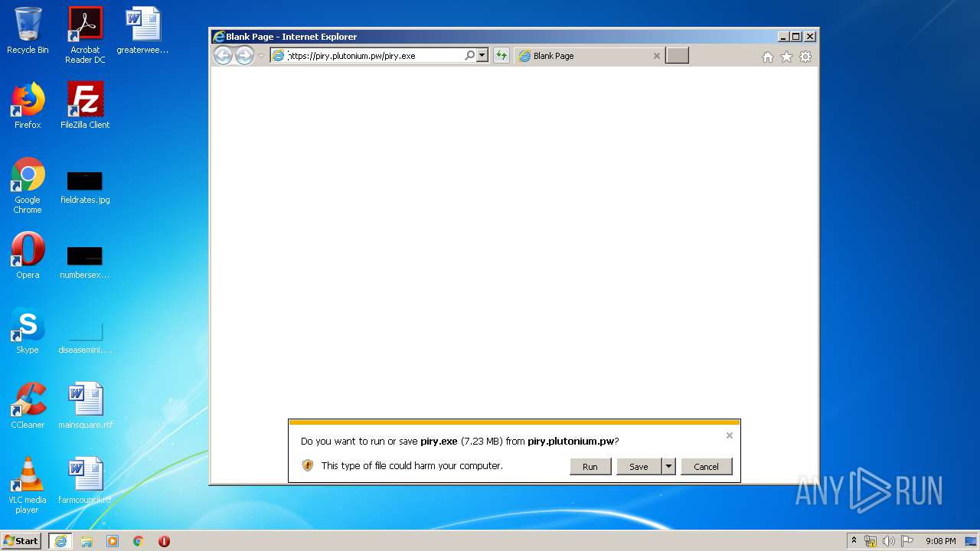Launch Acrobat Reader DC shortcut
Image resolution: width=980 pixels, height=551 pixels.
(x=85, y=35)
